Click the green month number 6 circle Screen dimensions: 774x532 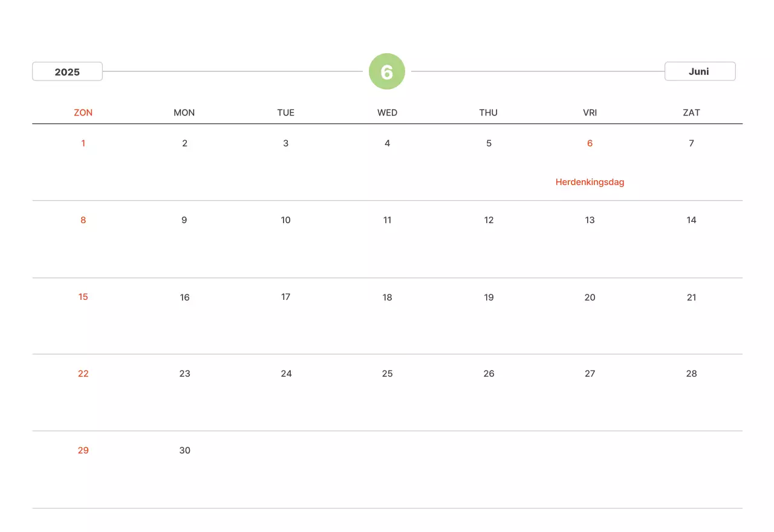click(387, 72)
